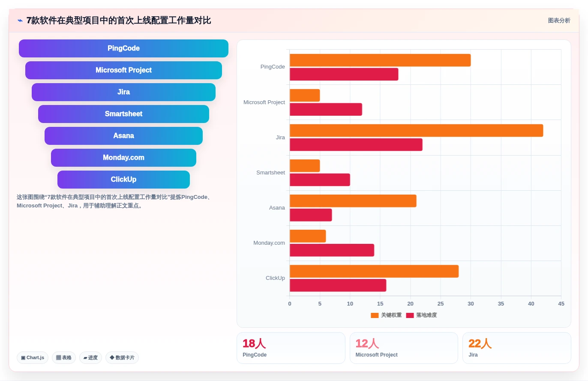Select the Jira funnel bar
The height and width of the screenshot is (381, 588).
123,92
